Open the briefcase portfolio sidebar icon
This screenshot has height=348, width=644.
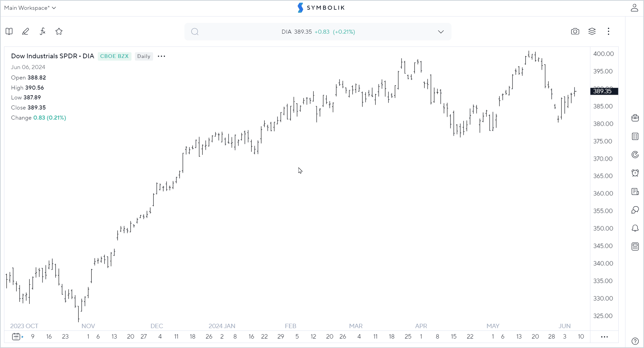635,118
